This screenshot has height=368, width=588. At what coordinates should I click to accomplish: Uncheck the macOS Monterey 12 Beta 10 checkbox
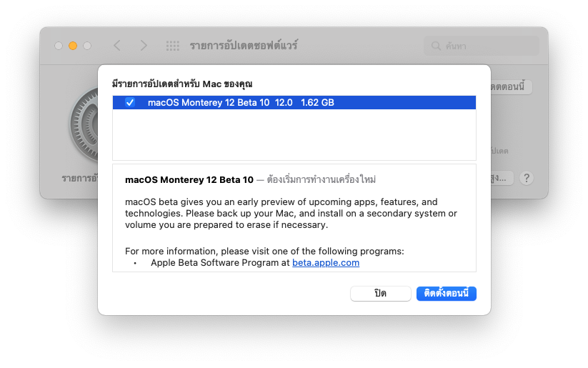pos(130,102)
